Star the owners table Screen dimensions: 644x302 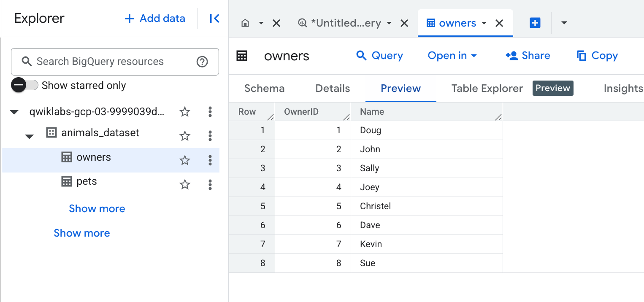pos(185,160)
